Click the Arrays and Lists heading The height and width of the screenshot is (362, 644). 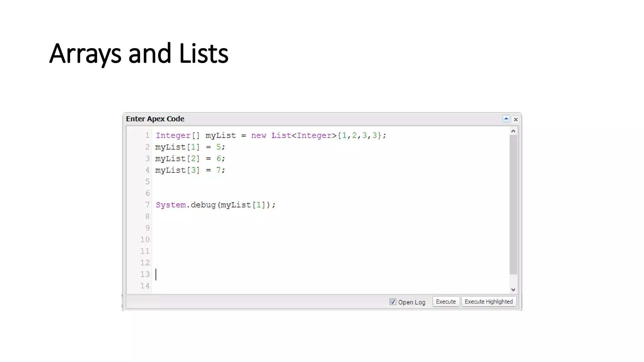[139, 53]
